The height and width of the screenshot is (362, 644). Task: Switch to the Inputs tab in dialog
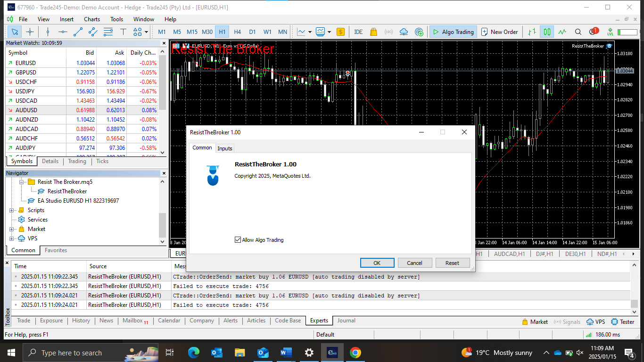point(225,148)
